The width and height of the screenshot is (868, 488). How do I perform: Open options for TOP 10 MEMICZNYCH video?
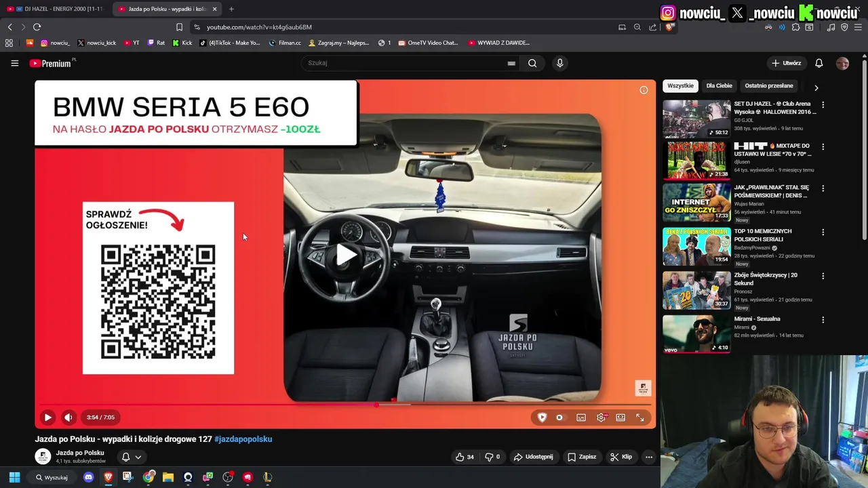pos(823,232)
